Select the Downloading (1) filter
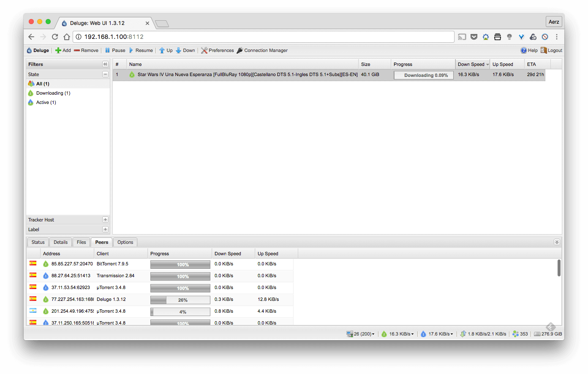Screen dimensions: 588x374 tap(53, 93)
